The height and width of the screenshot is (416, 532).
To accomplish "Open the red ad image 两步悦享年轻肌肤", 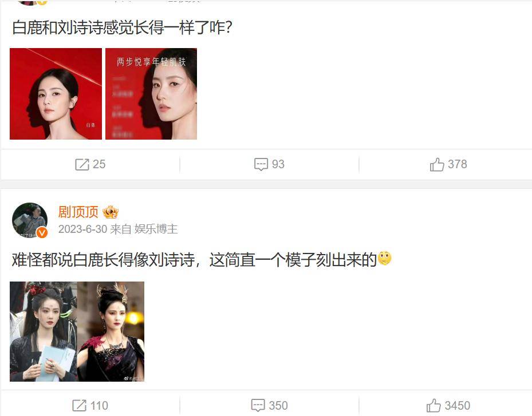I will (151, 94).
